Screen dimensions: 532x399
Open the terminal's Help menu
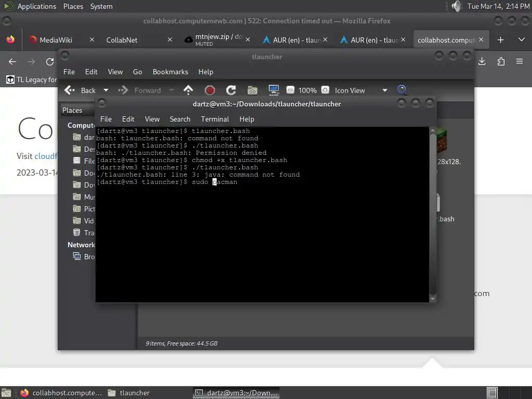tap(247, 119)
